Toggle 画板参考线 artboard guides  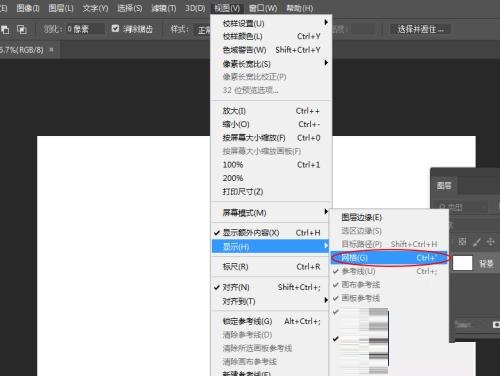(389, 298)
